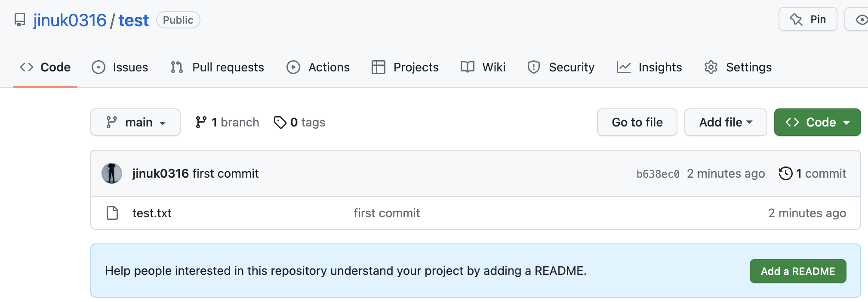This screenshot has height=302, width=868.
Task: Open the green Code dropdown
Action: 817,123
